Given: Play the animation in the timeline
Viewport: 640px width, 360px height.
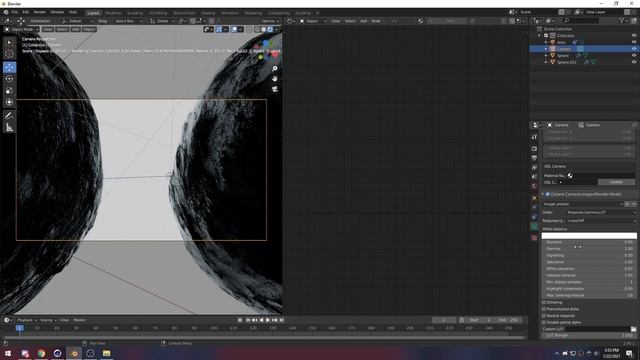Looking at the screenshot, I should (x=268, y=320).
